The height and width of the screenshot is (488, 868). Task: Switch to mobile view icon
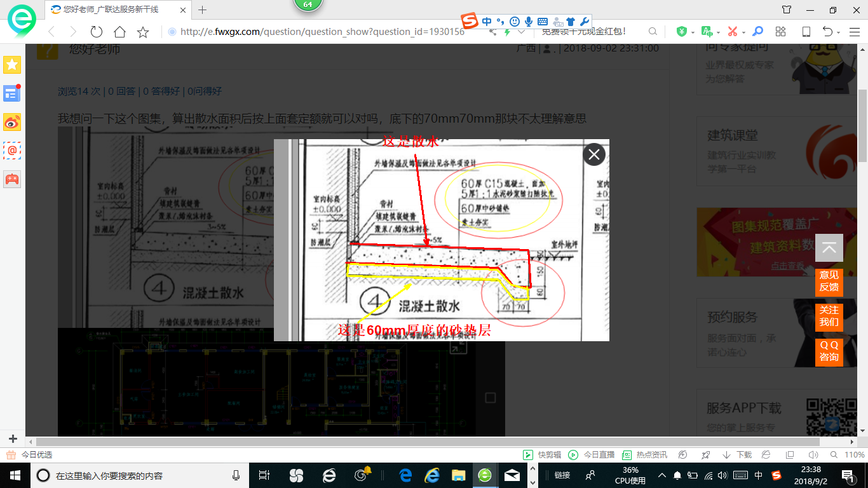tap(806, 32)
